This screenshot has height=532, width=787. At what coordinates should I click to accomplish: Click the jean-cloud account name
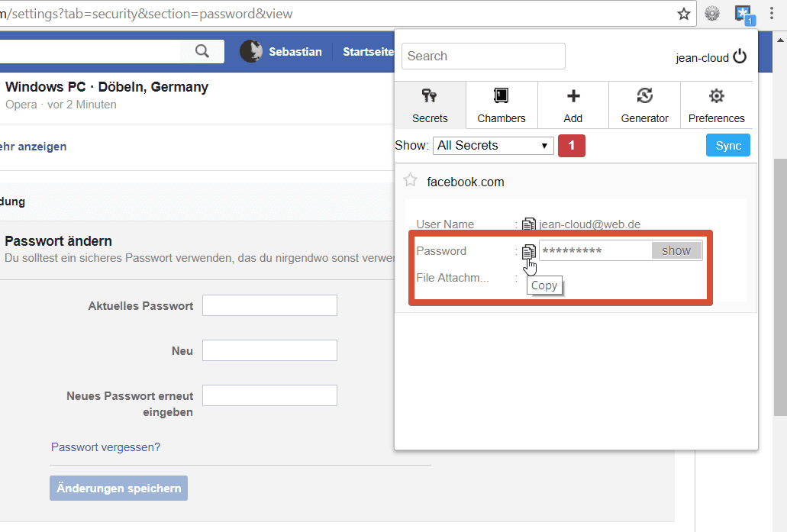point(702,58)
